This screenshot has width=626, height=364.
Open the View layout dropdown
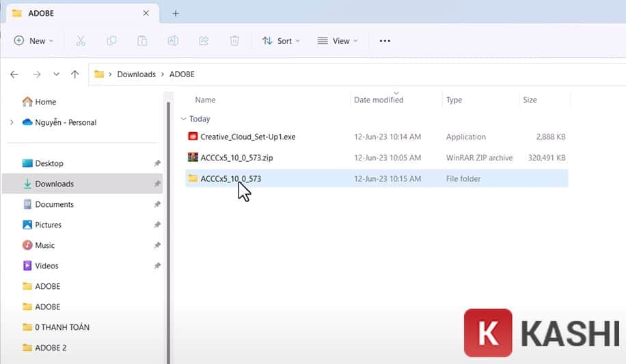tap(338, 41)
